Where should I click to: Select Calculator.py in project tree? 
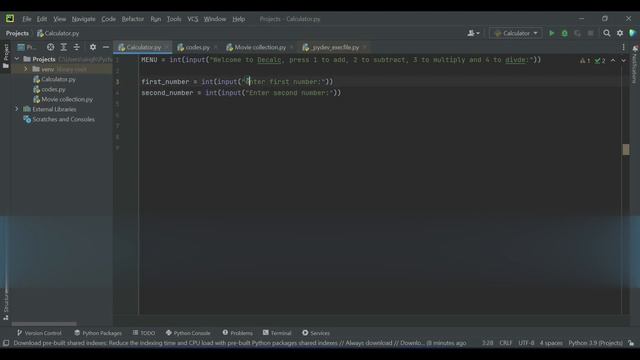pos(58,79)
